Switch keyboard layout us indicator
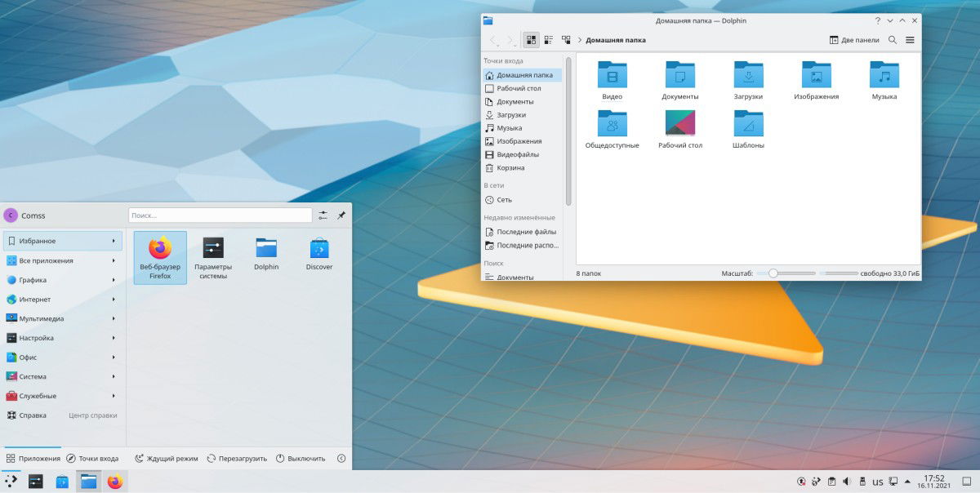Screen dimensions: 980x493 point(878,482)
